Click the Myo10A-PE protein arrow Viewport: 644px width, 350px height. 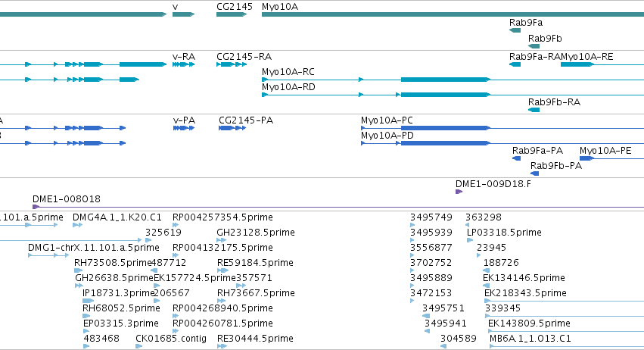587,158
